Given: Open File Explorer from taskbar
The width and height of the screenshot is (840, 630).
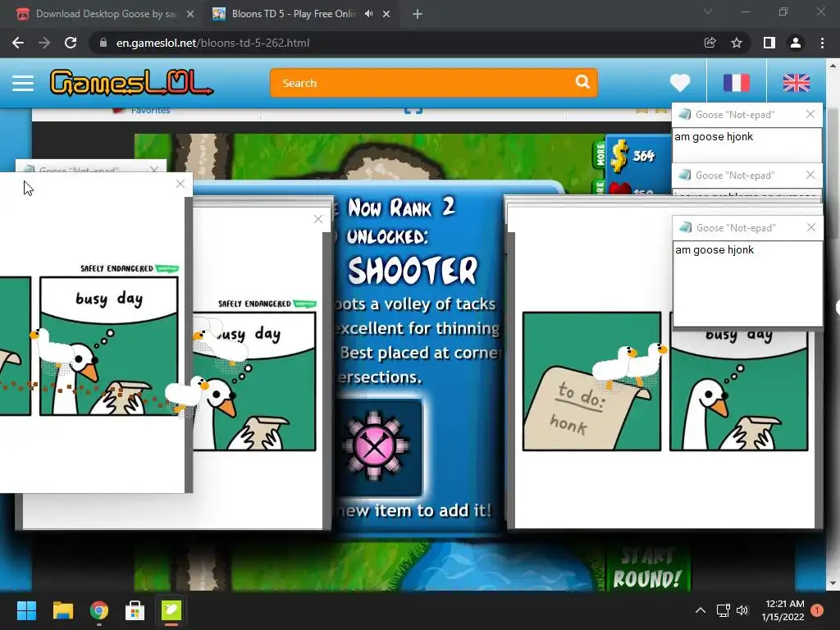Looking at the screenshot, I should (62, 610).
